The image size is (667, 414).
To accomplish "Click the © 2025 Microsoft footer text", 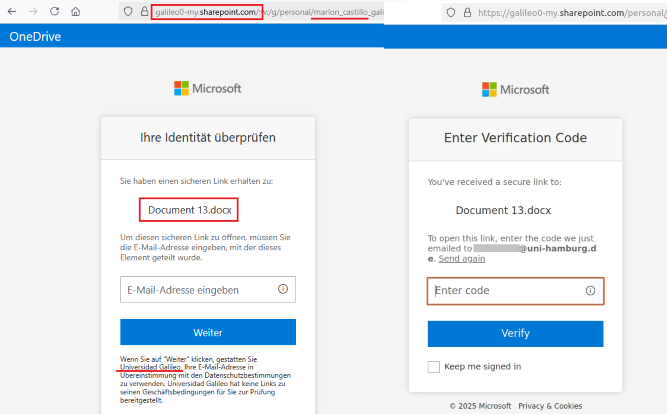I will [x=480, y=406].
